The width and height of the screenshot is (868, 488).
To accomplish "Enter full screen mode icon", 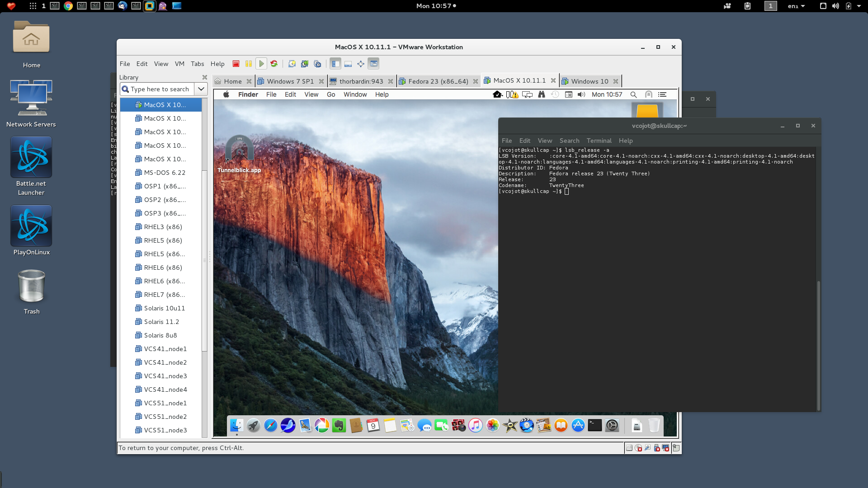I will (x=361, y=64).
